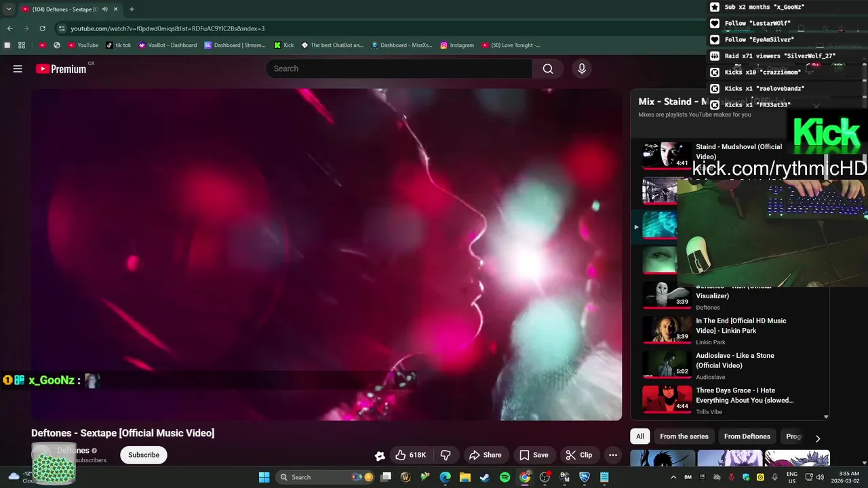Click the YouTube Premium logo
Screen dimensions: 868x488
[x=61, y=68]
